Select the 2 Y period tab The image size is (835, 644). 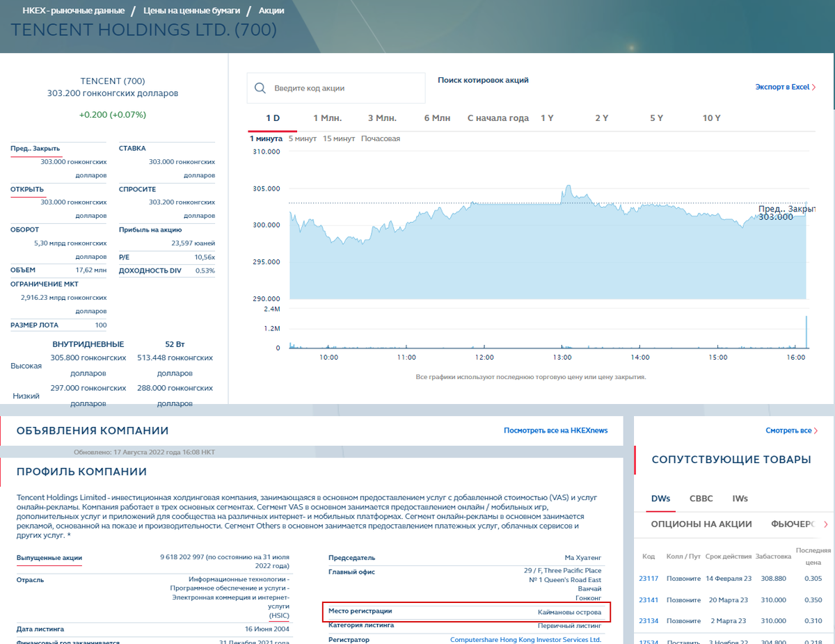click(602, 118)
